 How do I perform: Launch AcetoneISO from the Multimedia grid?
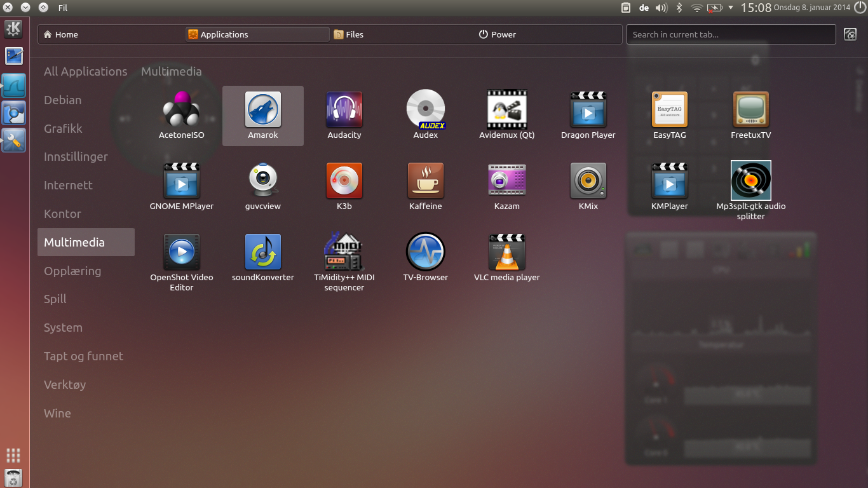coord(182,116)
